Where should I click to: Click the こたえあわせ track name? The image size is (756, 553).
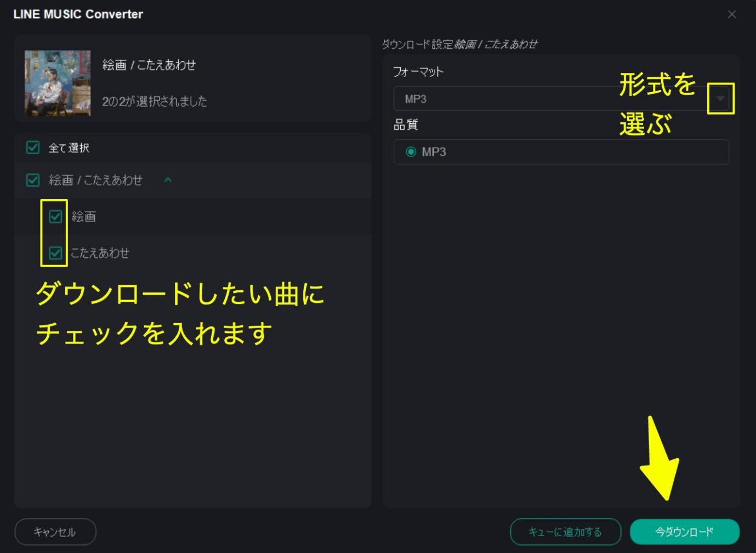pos(100,253)
